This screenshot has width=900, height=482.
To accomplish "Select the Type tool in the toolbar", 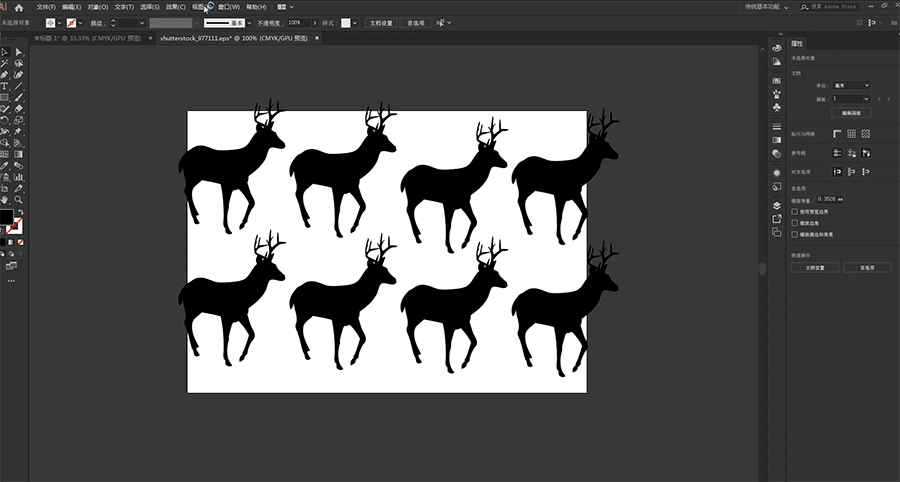I will [5, 86].
